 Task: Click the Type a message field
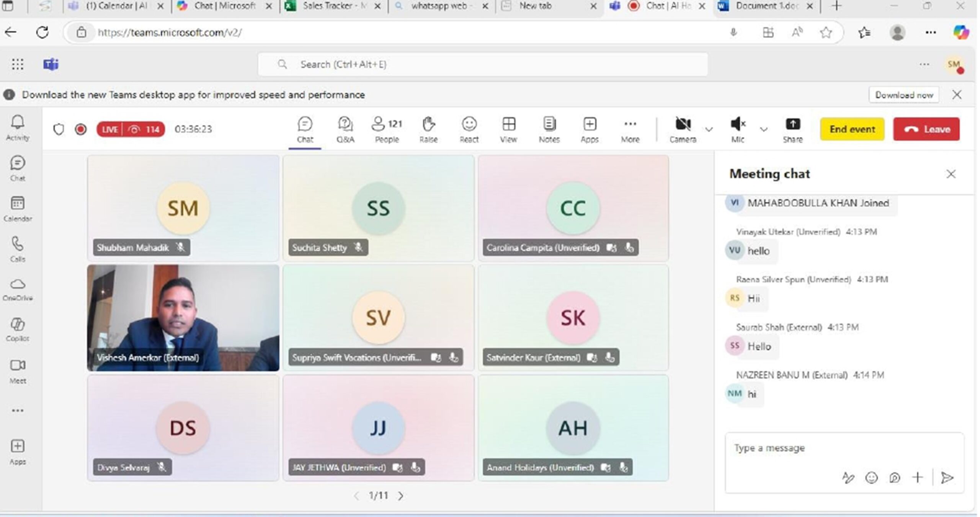[844, 448]
